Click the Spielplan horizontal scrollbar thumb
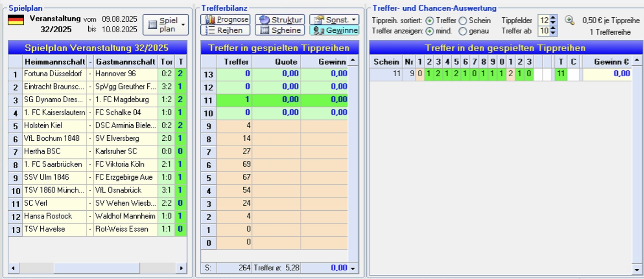Viewport: 644px width, 279px height. pos(96,268)
